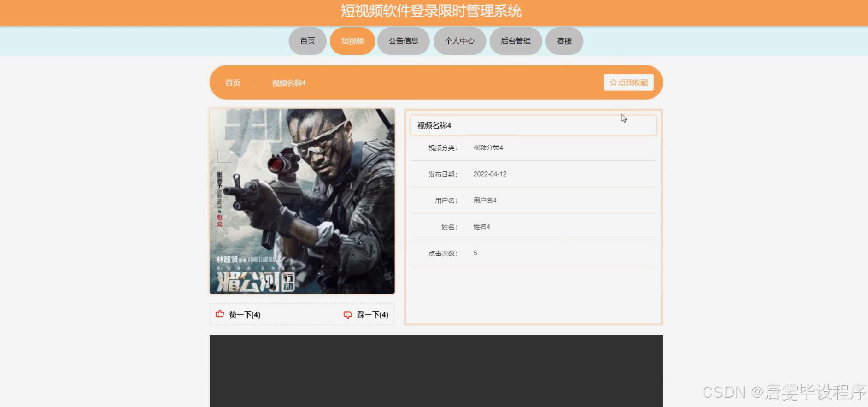The image size is (868, 407).
Task: Click the star icon in 点我收藏
Action: (613, 83)
